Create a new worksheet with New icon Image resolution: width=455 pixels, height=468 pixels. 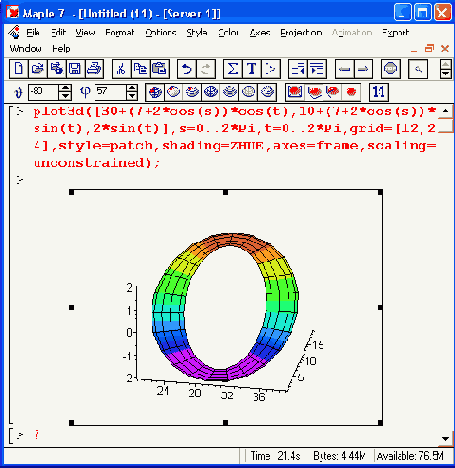[19, 69]
